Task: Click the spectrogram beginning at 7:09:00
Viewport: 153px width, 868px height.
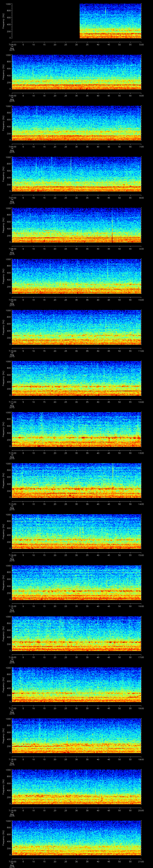Action: click(x=77, y=276)
